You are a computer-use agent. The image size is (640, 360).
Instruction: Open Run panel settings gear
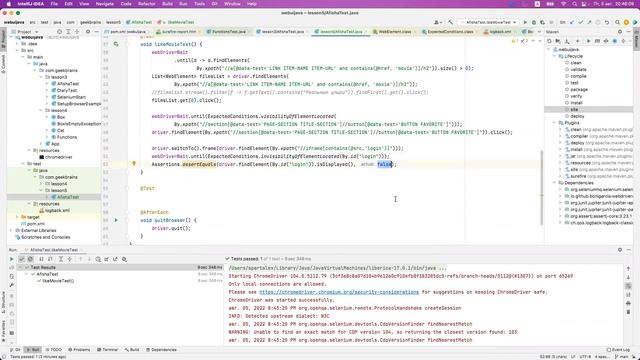point(620,250)
